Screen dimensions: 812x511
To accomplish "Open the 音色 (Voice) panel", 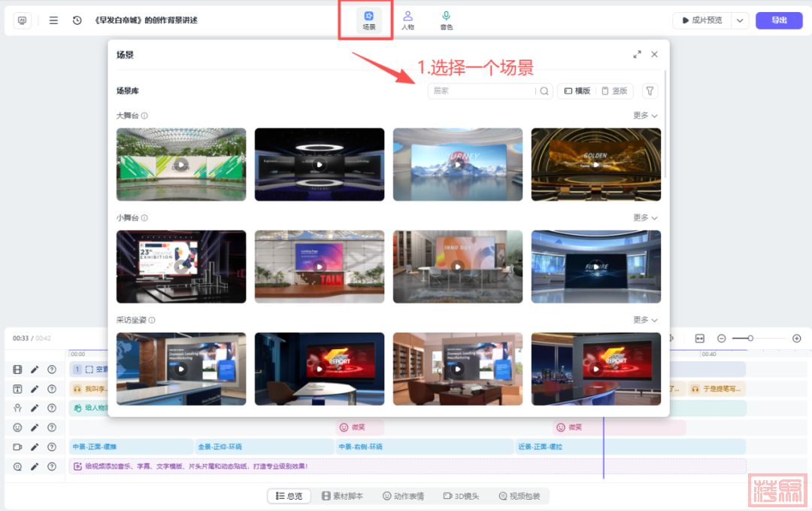I will 447,20.
